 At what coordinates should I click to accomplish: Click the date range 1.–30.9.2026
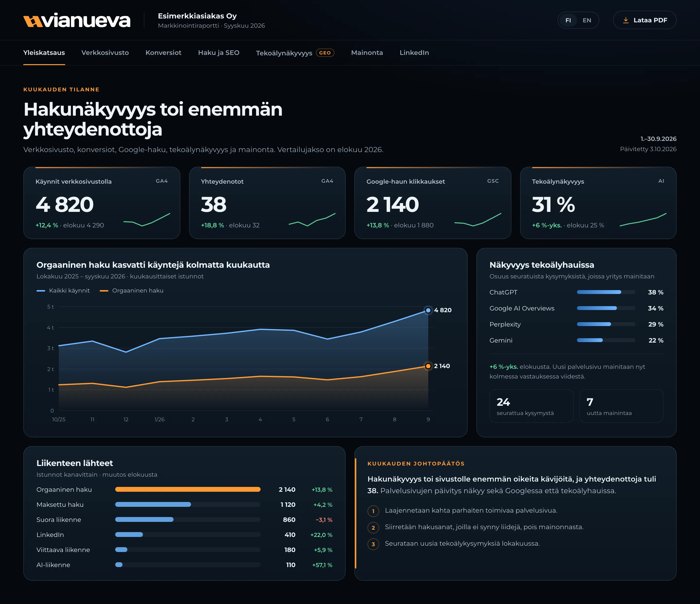pos(658,139)
